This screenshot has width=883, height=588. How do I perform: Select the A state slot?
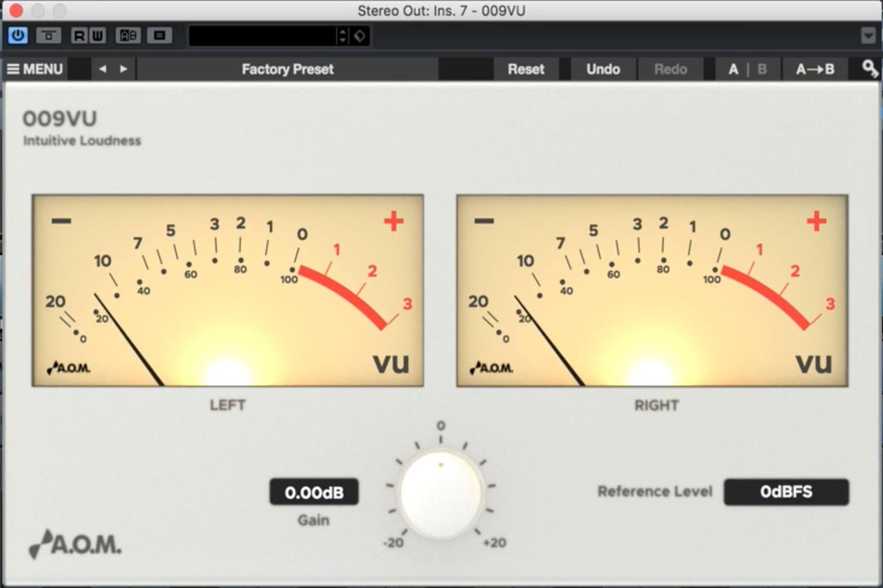tap(733, 69)
